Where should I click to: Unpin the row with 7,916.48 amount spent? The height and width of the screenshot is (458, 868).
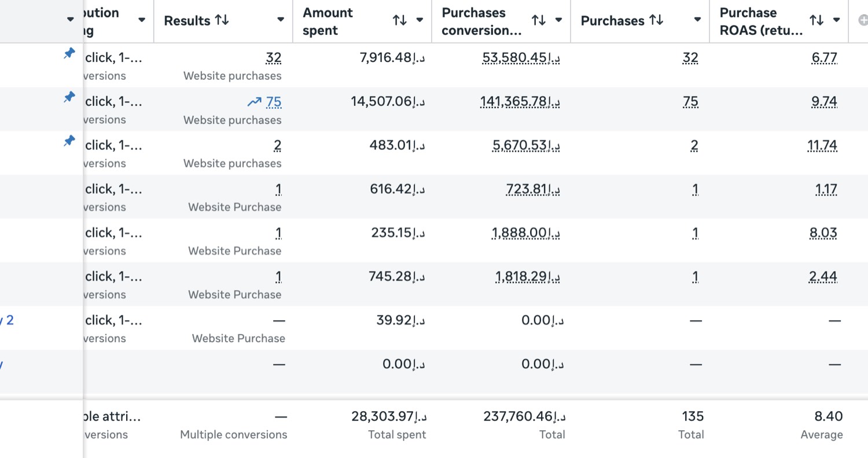(69, 53)
